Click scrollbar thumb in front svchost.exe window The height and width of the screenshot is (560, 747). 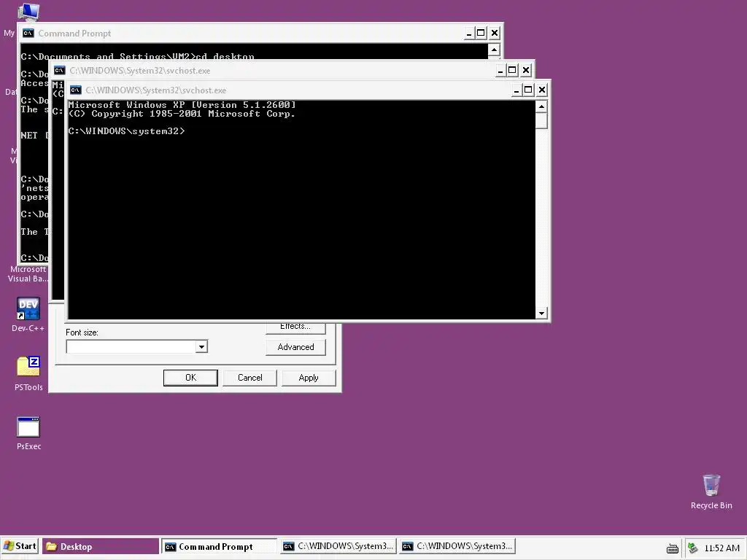[541, 120]
